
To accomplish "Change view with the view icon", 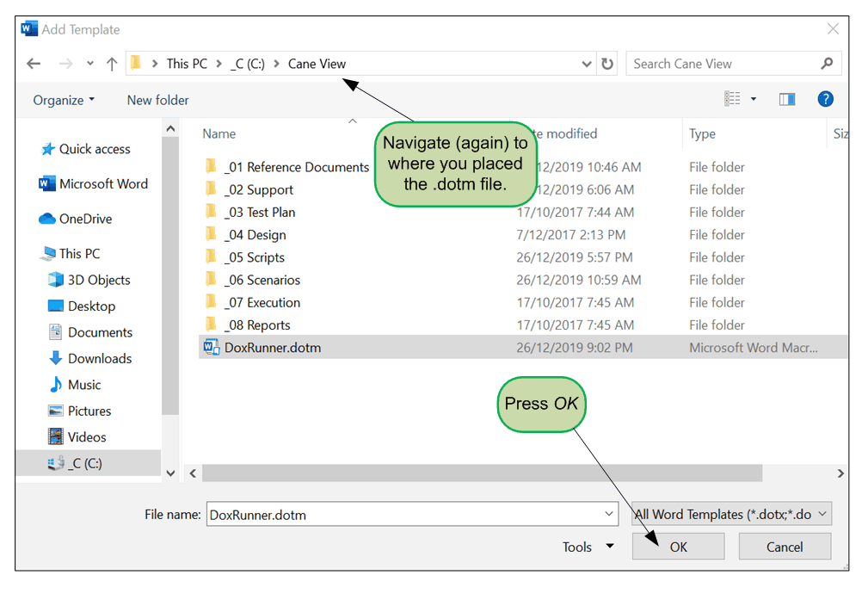I will point(732,99).
